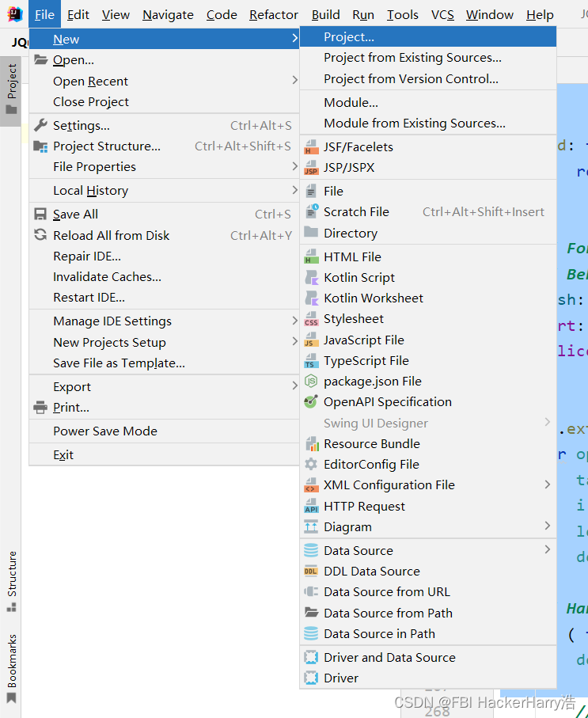Click the Settings wrench icon

coord(41,125)
